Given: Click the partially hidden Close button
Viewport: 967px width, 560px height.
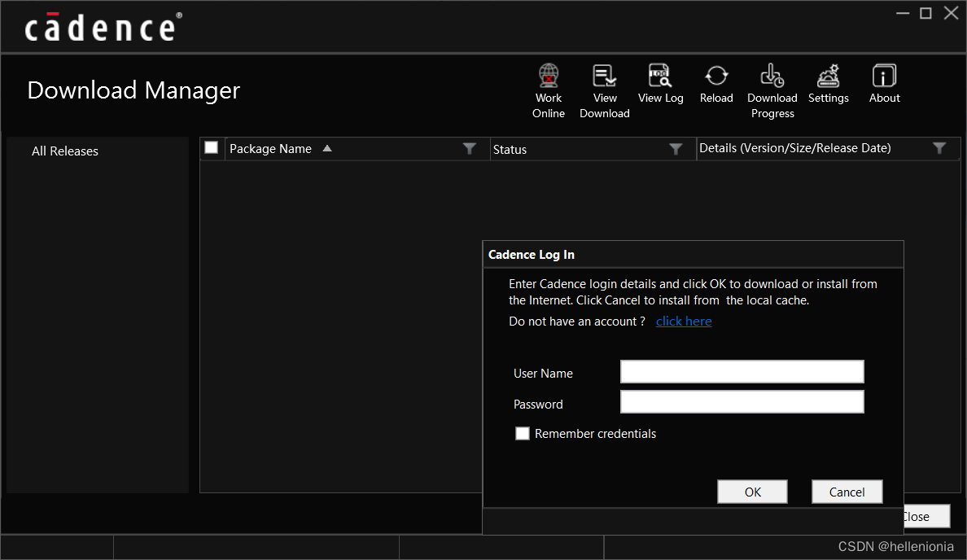Looking at the screenshot, I should pyautogui.click(x=926, y=517).
